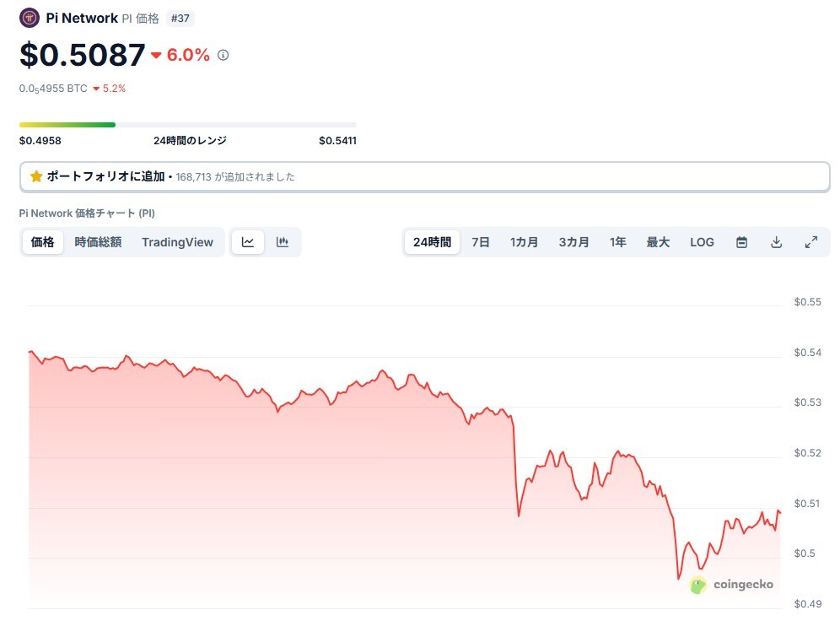Switch to line chart view icon
Image resolution: width=840 pixels, height=621 pixels.
click(x=247, y=242)
